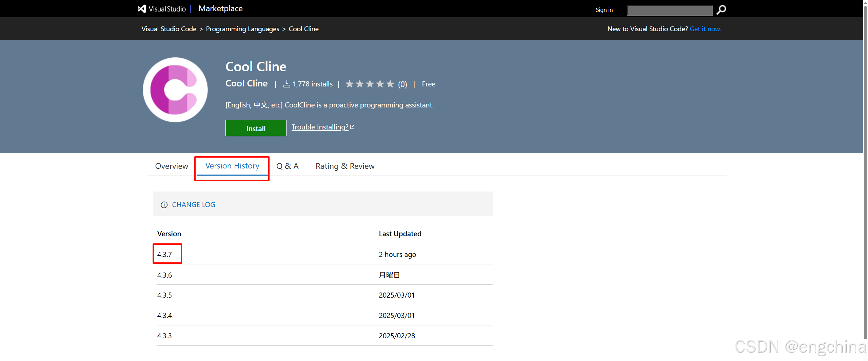This screenshot has width=868, height=361.
Task: Click the Visual Studio logo icon
Action: [142, 9]
